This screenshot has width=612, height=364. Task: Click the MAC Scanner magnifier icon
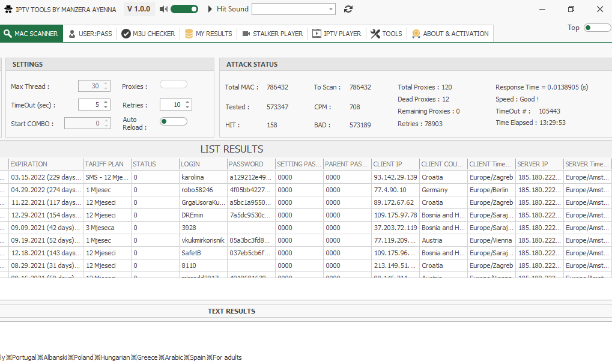pyautogui.click(x=7, y=34)
